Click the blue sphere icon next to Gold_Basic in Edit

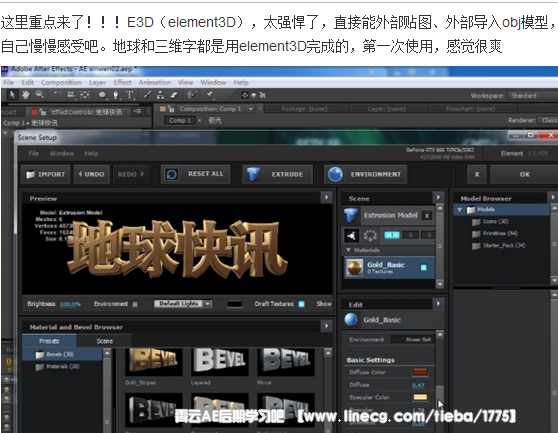point(351,320)
